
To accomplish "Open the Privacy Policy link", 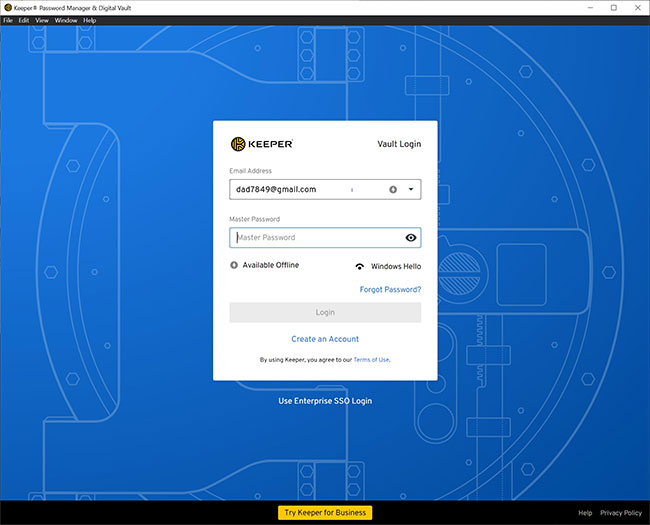I will click(x=621, y=513).
